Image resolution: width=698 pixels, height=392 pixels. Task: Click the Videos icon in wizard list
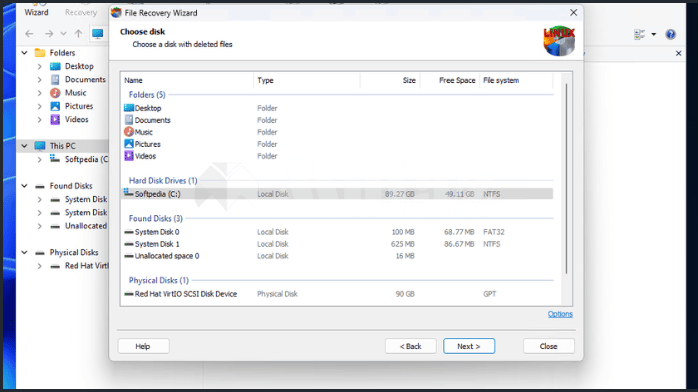pos(129,156)
